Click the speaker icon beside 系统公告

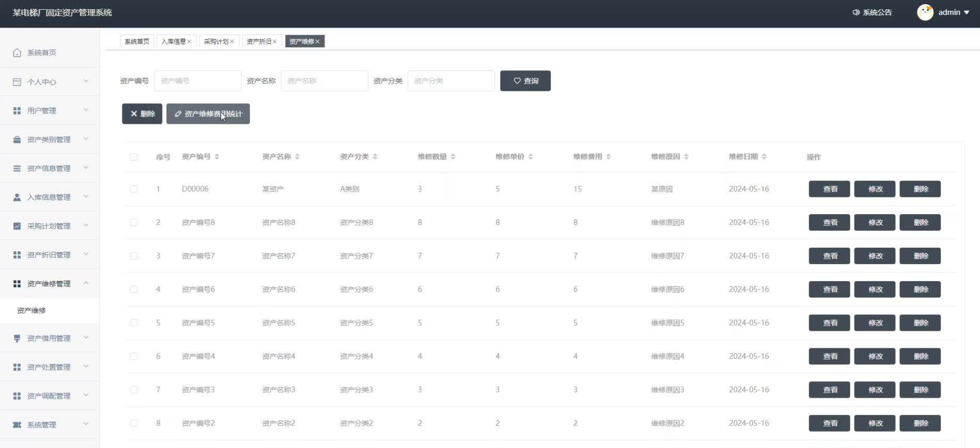(x=856, y=12)
